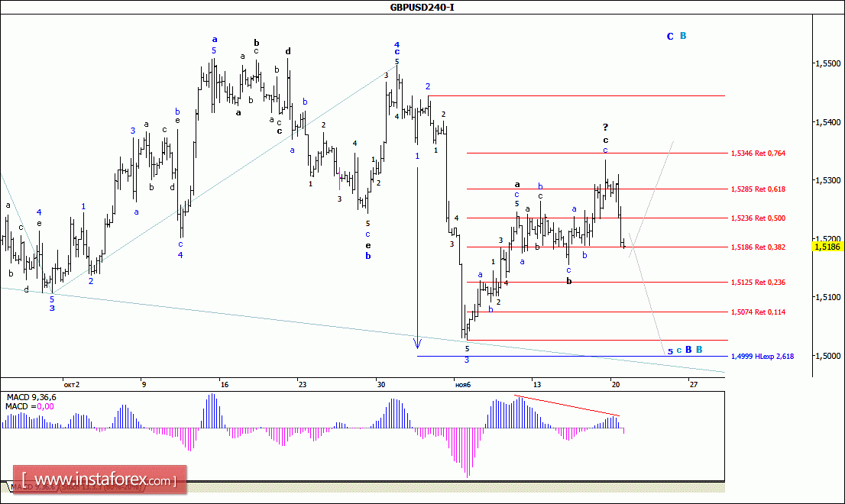Select the 1,5186 Ret 0,382 level label

758,247
